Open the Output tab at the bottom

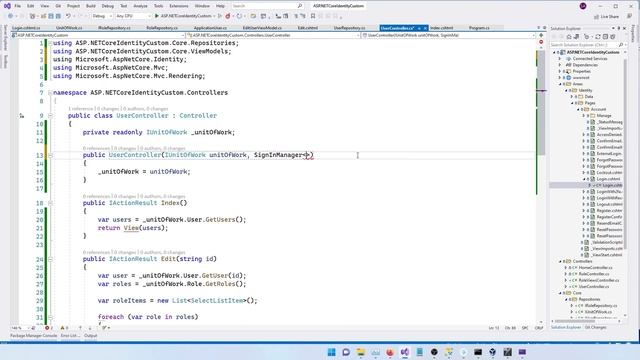(x=91, y=336)
